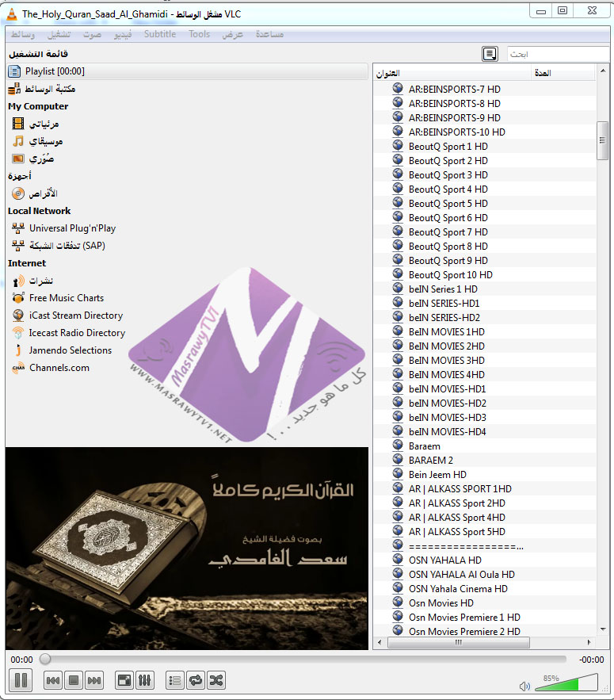Toggle the playlist view button

pyautogui.click(x=175, y=680)
